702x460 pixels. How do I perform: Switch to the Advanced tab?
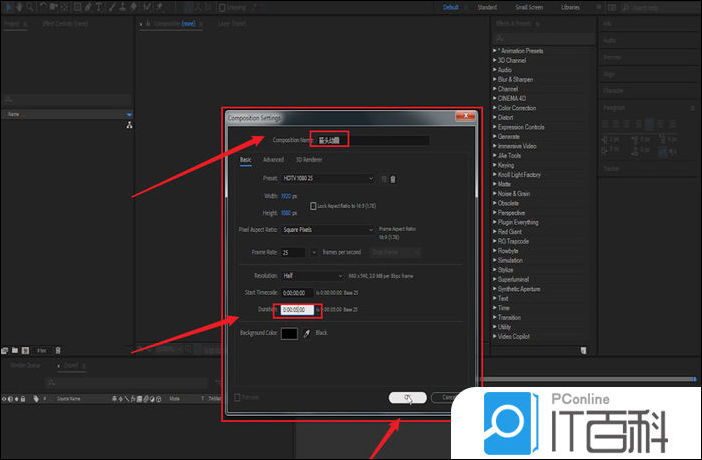click(x=273, y=159)
